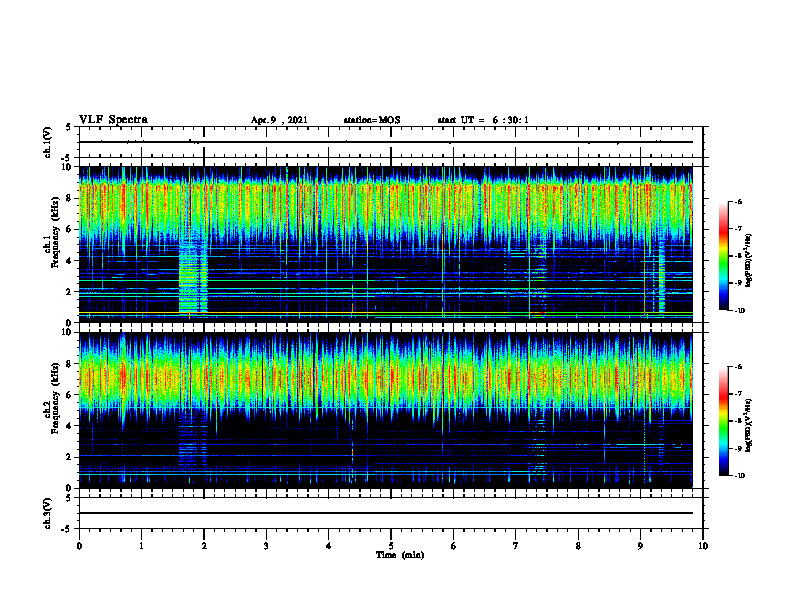Viewport: 792px width, 612px height.
Task: Click the ch.1 waveform trace line in the top panel
Action: point(386,142)
